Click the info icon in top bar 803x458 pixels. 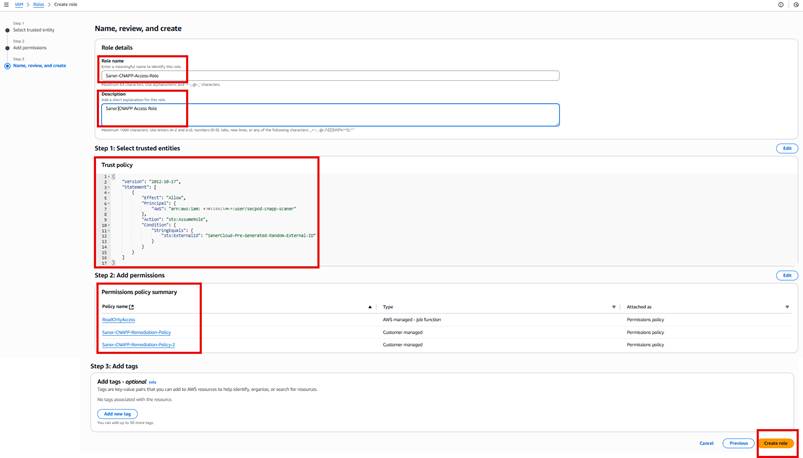coord(780,5)
